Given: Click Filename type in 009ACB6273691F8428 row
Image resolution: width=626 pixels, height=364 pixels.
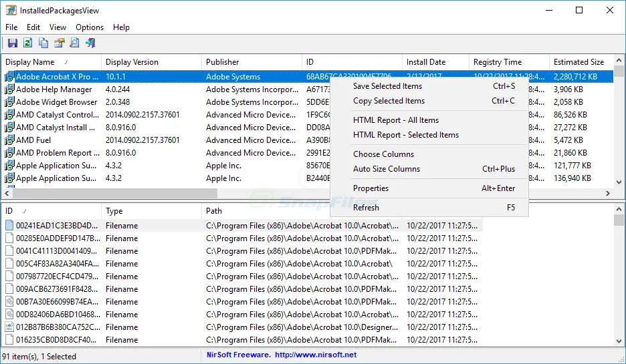Looking at the screenshot, I should [x=122, y=289].
